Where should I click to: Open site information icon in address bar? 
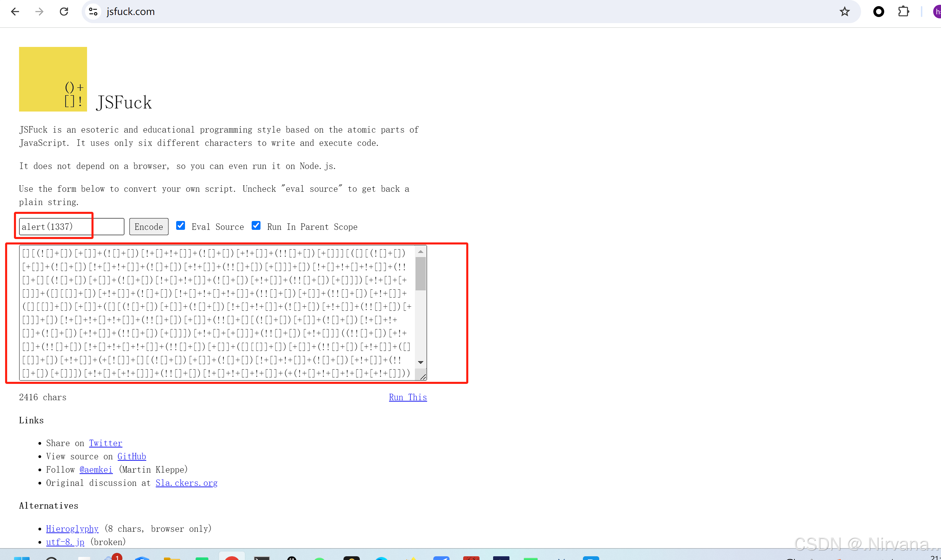coord(93,12)
